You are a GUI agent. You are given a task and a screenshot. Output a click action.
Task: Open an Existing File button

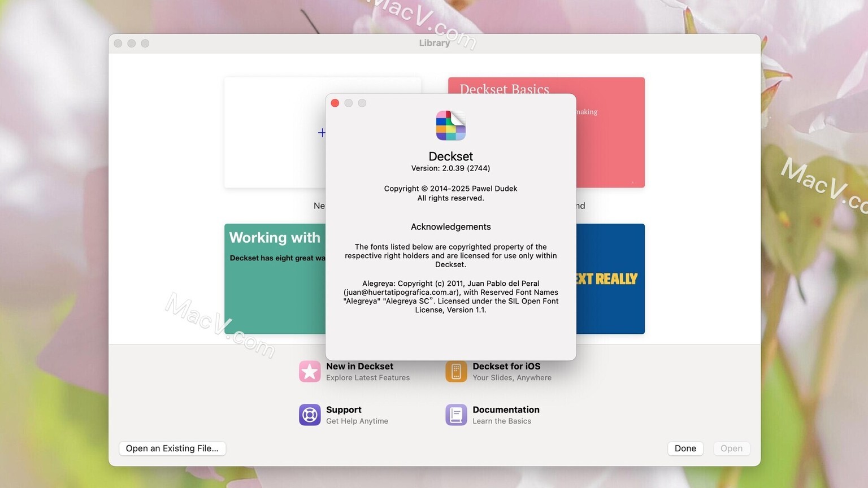pyautogui.click(x=172, y=448)
